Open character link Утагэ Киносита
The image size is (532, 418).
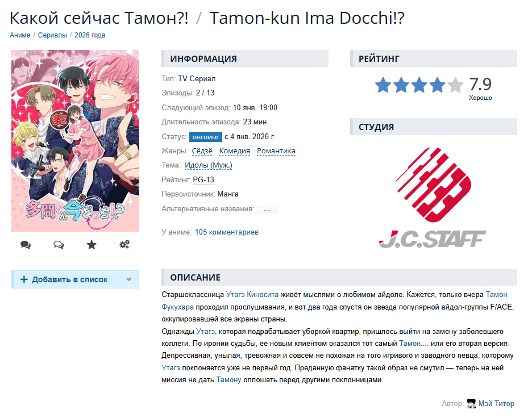coord(252,295)
